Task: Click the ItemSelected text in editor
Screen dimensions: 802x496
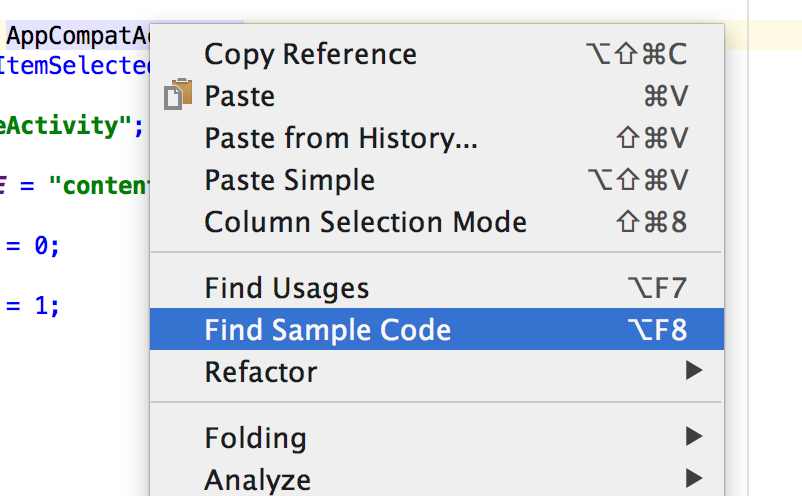Action: tap(75, 65)
